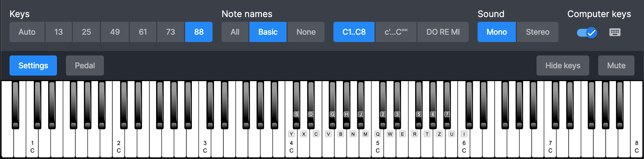The image size is (644, 159).
Task: Set the keyboard to 61 keys
Action: pos(143,32)
